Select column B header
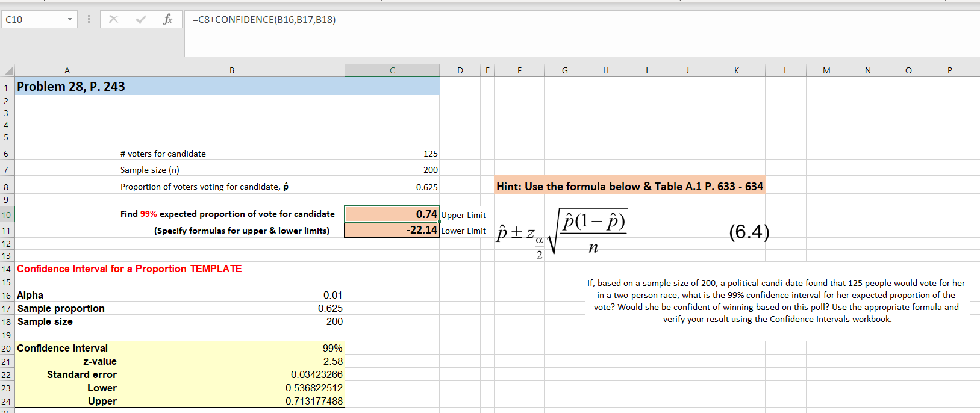The width and height of the screenshot is (980, 413). [232, 70]
